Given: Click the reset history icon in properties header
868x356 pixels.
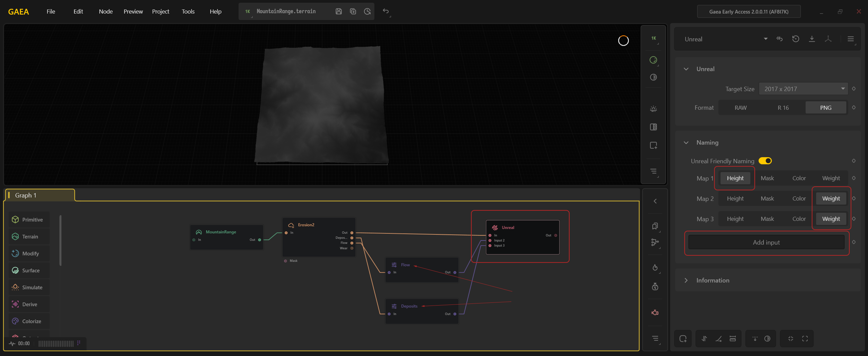Looking at the screenshot, I should click(x=795, y=39).
